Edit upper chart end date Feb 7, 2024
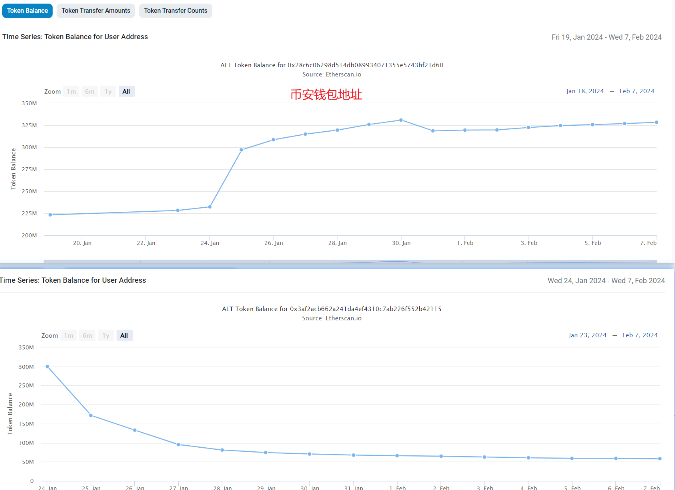This screenshot has height=490, width=675. [636, 91]
